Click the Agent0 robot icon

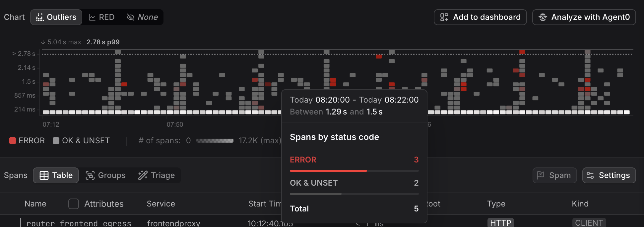point(543,17)
